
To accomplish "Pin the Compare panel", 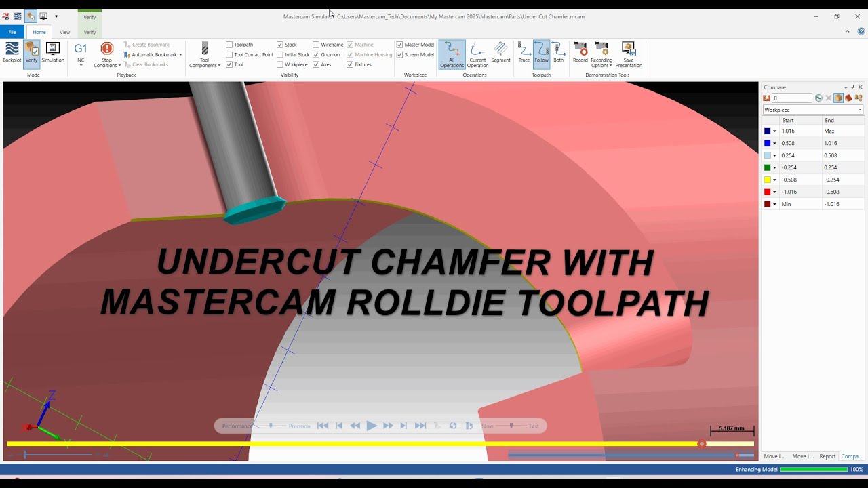I will (853, 87).
